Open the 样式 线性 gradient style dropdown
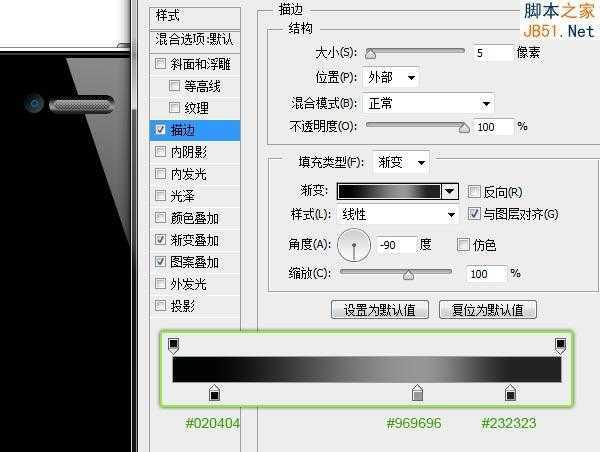This screenshot has height=452, width=600. 398,214
